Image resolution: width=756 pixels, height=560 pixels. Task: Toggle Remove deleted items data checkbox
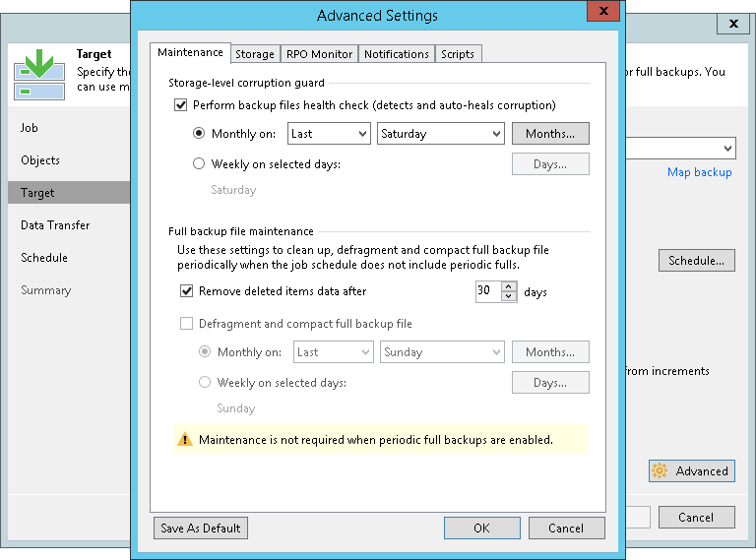point(187,291)
